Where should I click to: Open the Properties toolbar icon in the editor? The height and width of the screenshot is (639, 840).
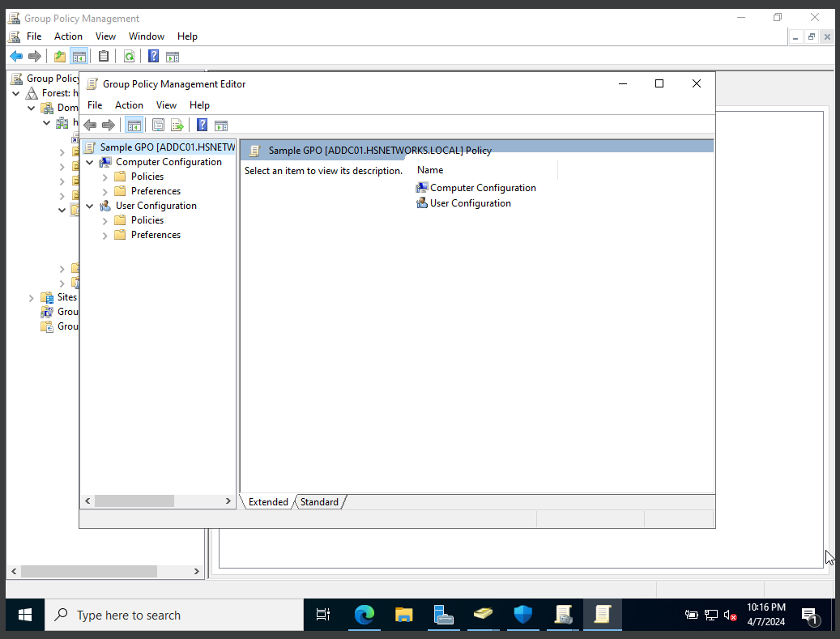[x=158, y=125]
